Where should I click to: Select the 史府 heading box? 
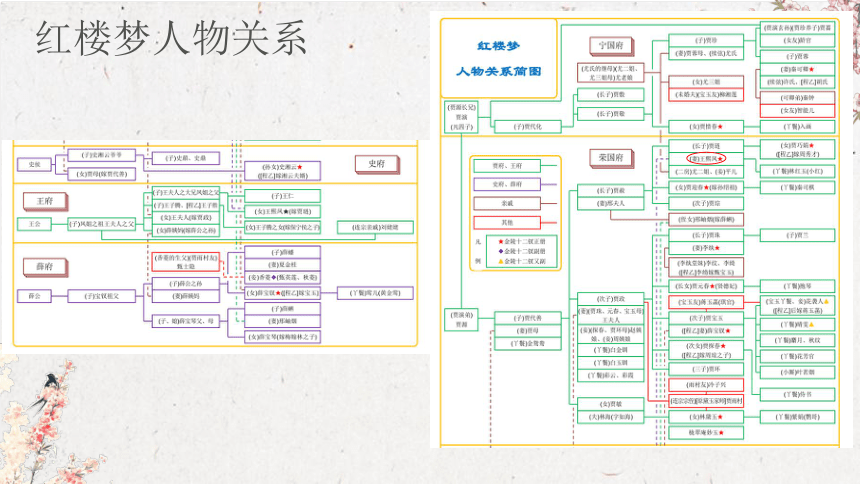tap(376, 164)
